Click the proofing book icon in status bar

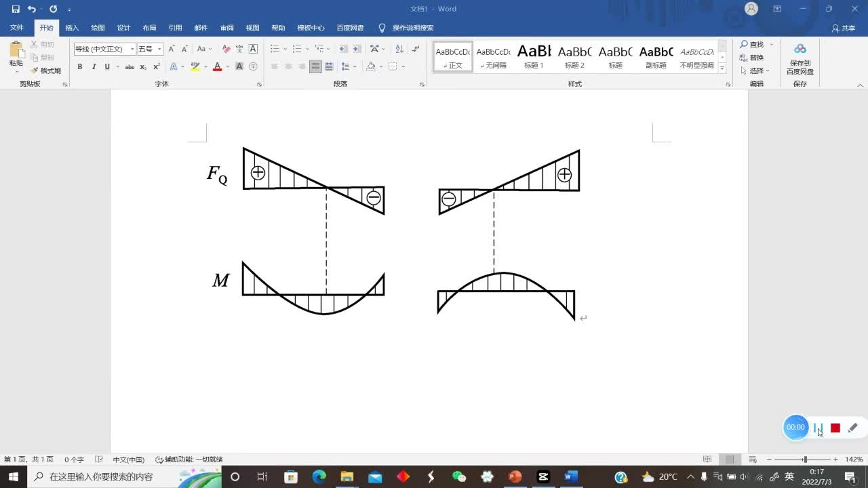[99, 459]
